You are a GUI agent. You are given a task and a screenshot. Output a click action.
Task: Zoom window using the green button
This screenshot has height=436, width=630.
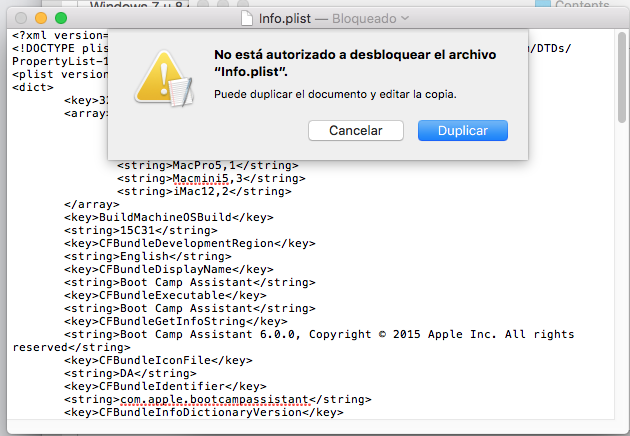click(x=61, y=19)
